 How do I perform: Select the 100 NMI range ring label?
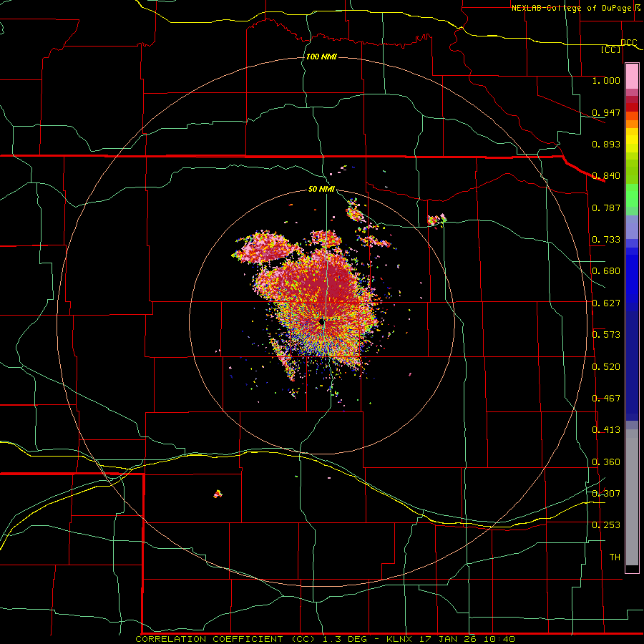tap(321, 57)
